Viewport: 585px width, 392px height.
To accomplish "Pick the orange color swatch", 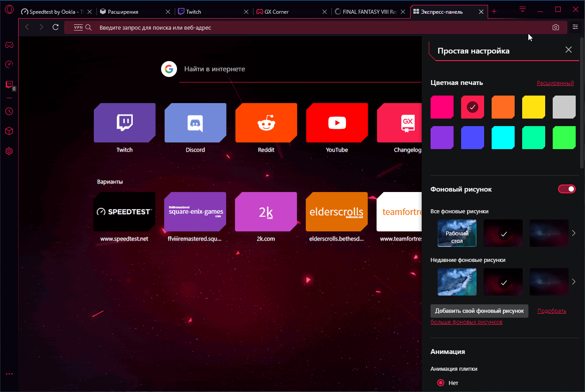I will pyautogui.click(x=503, y=107).
